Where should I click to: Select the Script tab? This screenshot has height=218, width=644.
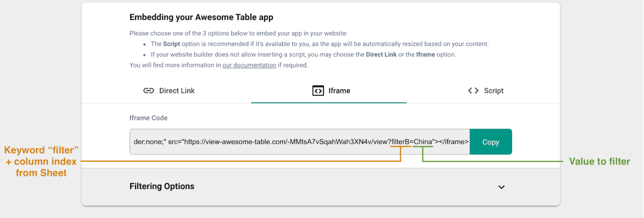[x=486, y=91]
